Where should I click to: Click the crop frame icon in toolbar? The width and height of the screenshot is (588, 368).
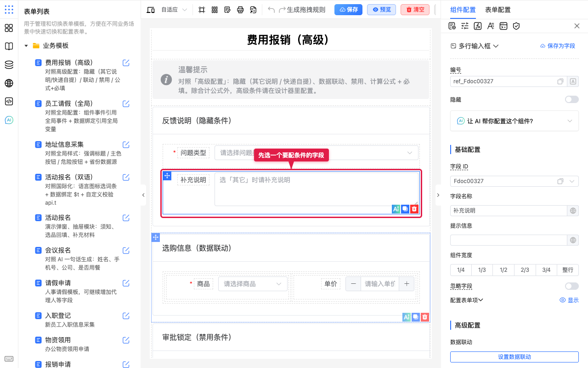click(202, 10)
